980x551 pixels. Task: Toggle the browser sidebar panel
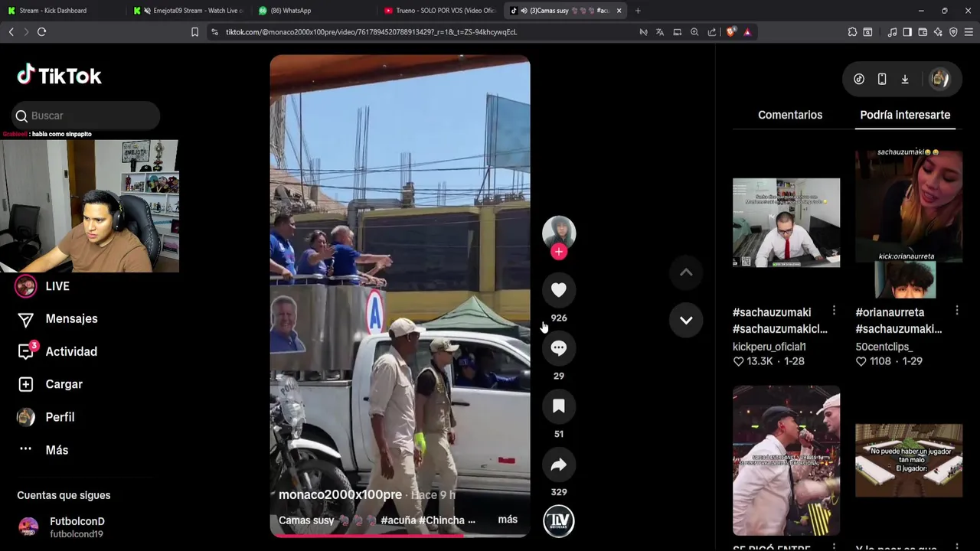pos(907,32)
